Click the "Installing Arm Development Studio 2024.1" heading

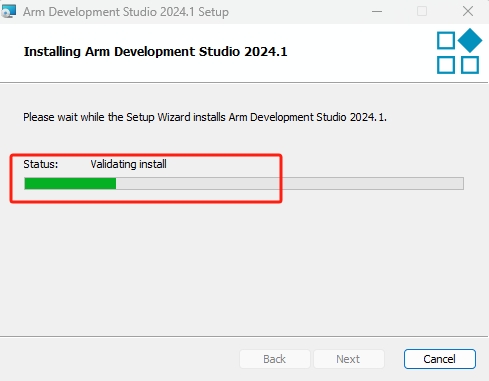coord(155,52)
